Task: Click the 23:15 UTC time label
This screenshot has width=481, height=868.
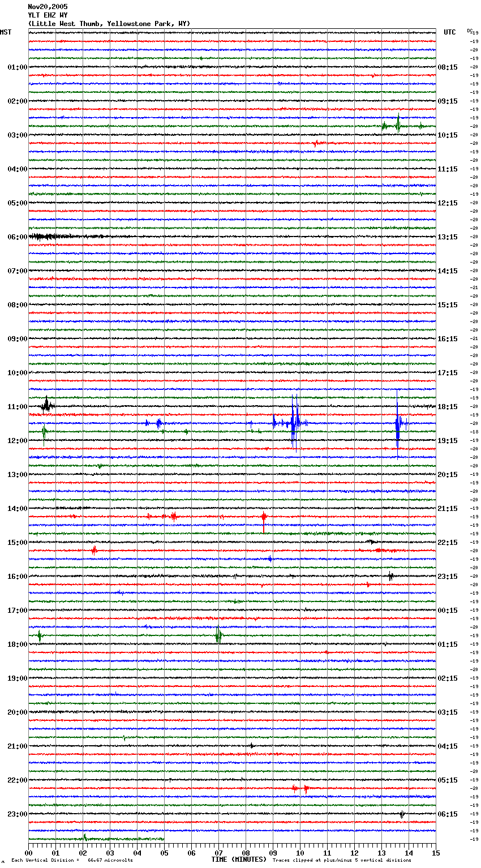Action: click(448, 577)
